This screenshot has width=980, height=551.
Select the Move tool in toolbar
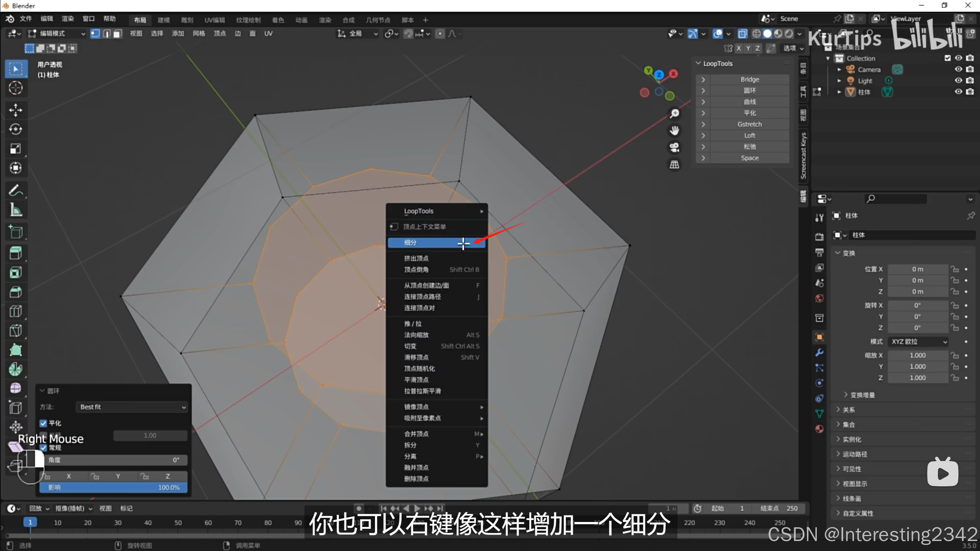pos(15,110)
